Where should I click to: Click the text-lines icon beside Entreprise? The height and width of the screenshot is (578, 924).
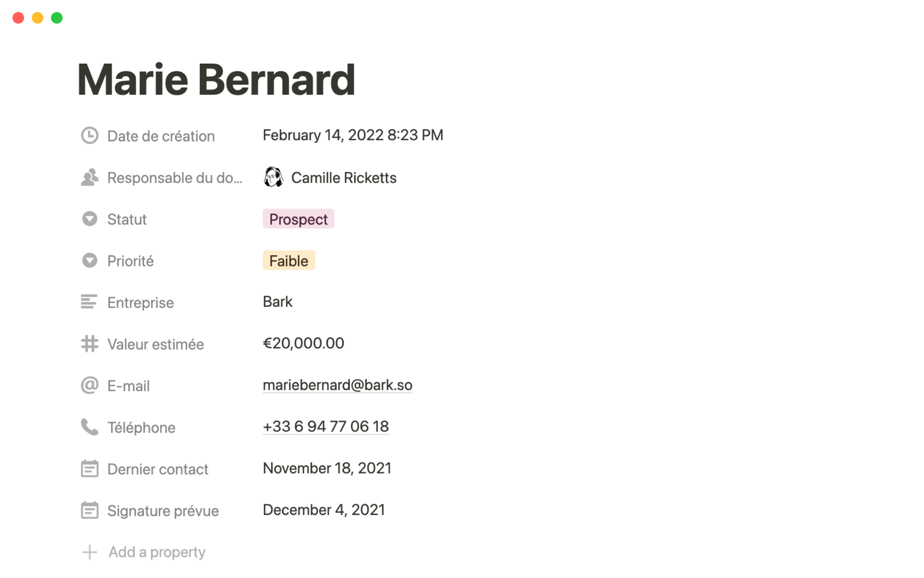90,302
